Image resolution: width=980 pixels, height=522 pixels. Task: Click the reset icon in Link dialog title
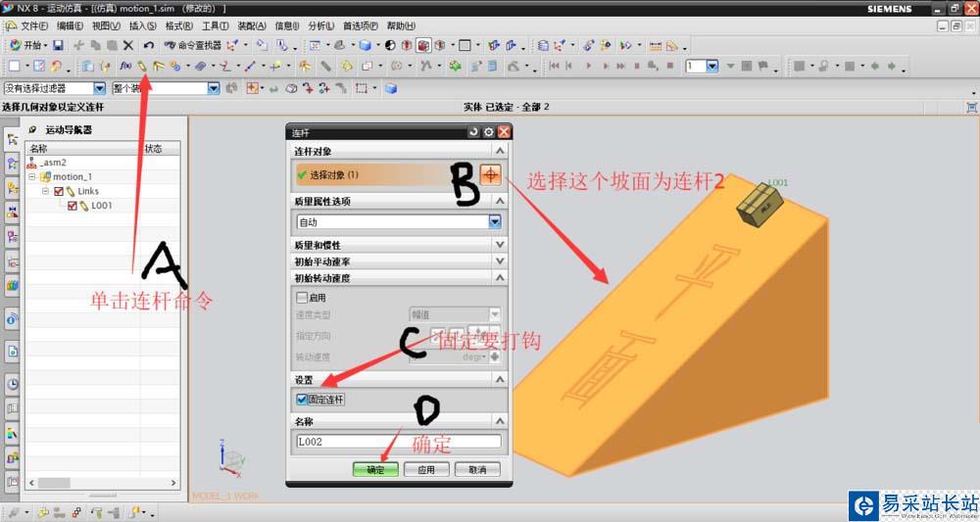click(x=473, y=132)
